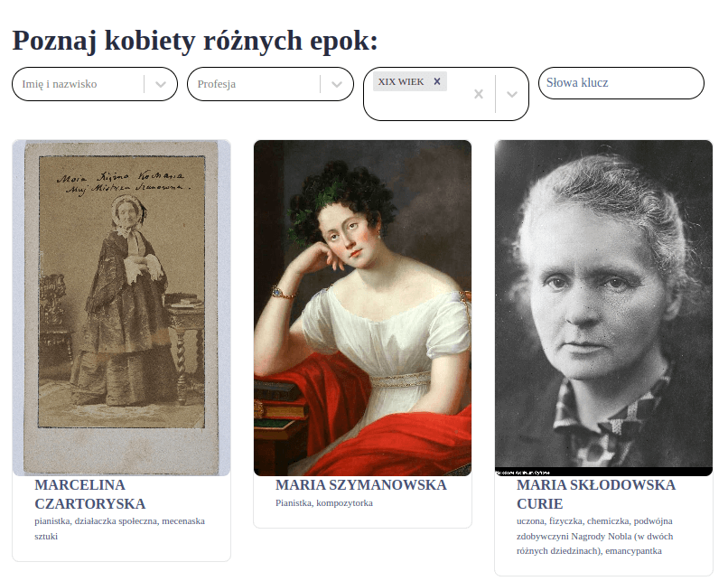Select the MARIA SKŁODOWSKA CURIE name link
The width and height of the screenshot is (728, 581).
596,494
